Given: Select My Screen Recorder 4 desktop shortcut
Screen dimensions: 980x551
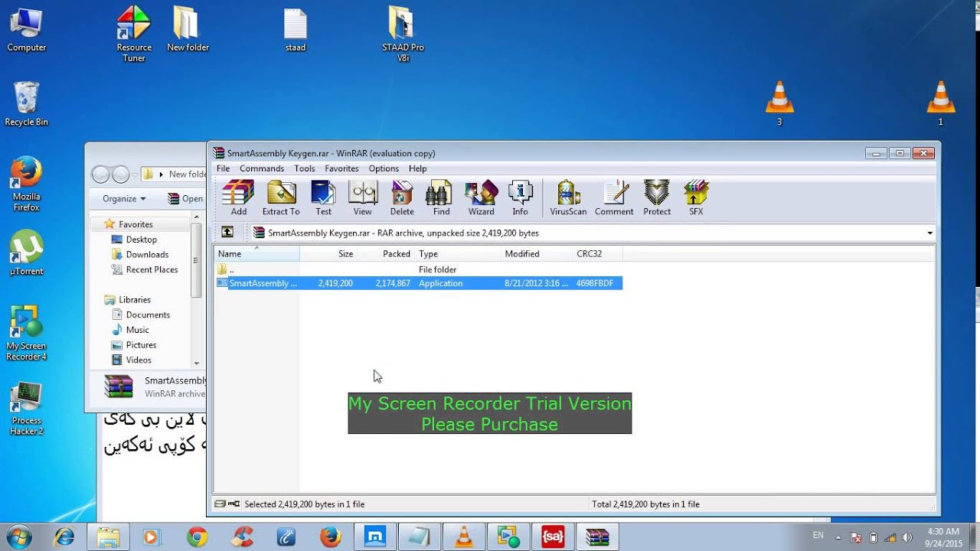Looking at the screenshot, I should tap(27, 333).
